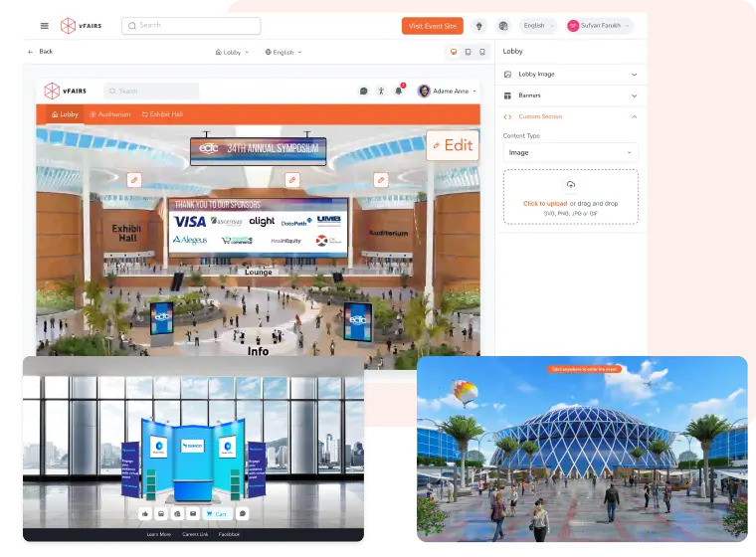Image resolution: width=756 pixels, height=557 pixels.
Task: Open the top bar English language dropdown
Action: [x=538, y=26]
